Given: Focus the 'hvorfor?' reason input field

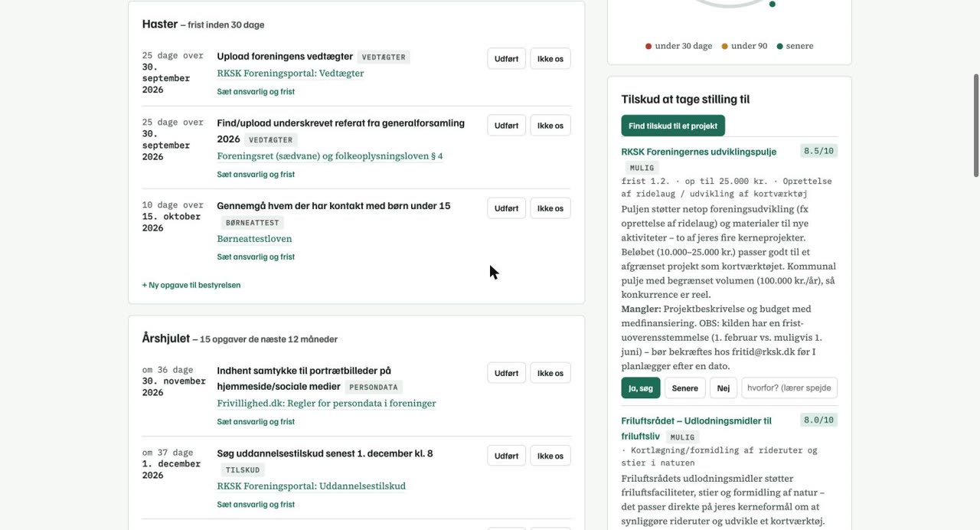Looking at the screenshot, I should tap(789, 388).
